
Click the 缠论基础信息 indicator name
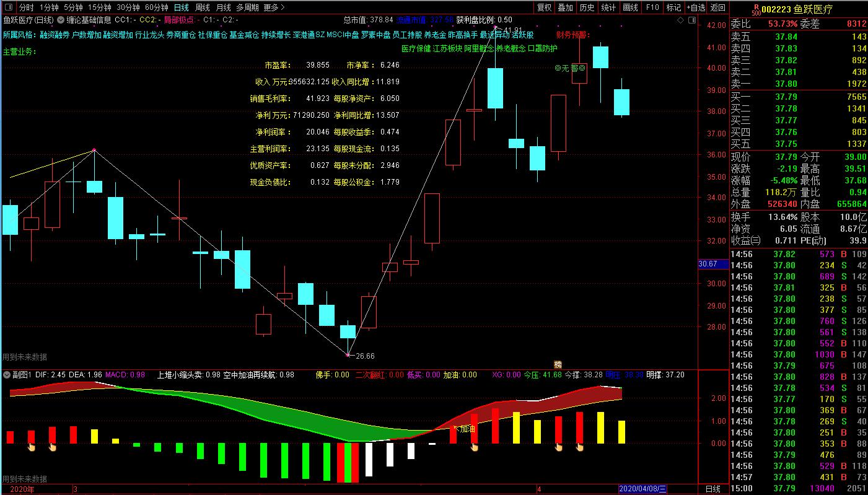[x=89, y=19]
